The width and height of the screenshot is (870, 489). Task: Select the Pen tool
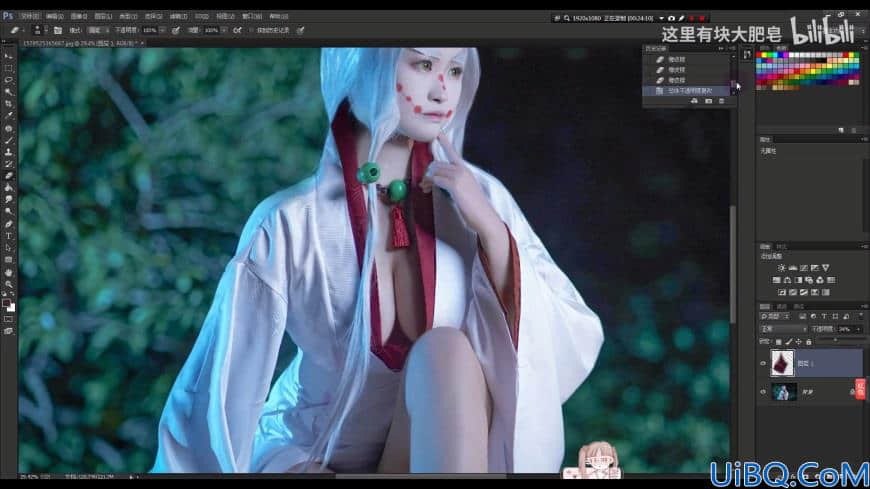point(8,224)
